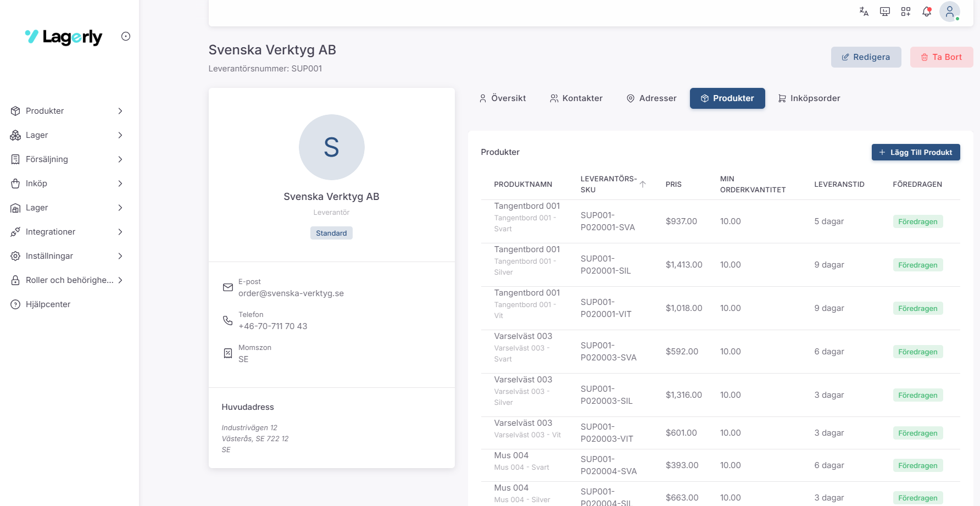The height and width of the screenshot is (506, 980).
Task: Toggle the sidebar collapse icon beside logo
Action: coord(126,36)
